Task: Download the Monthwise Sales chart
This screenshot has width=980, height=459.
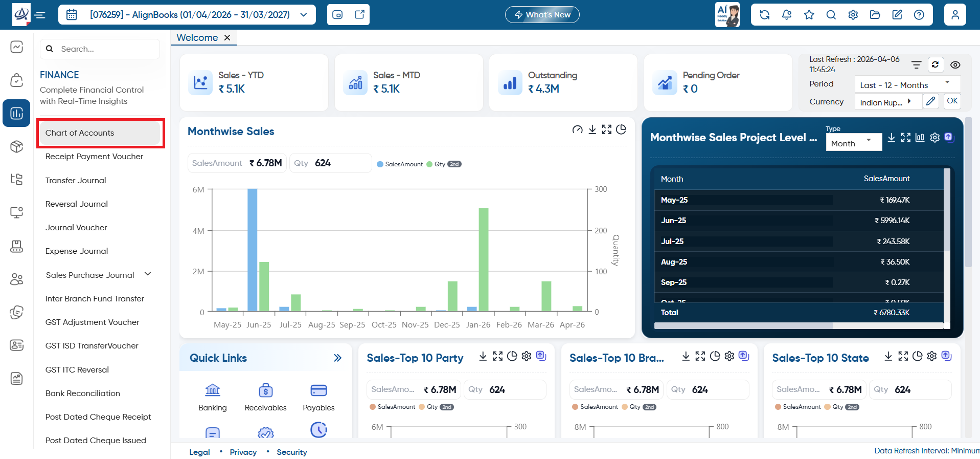Action: (592, 129)
